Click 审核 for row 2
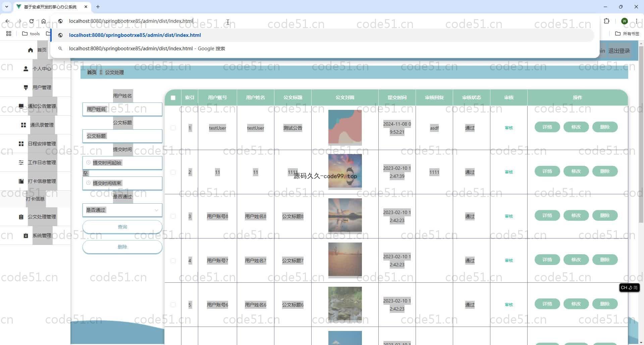This screenshot has height=345, width=644. point(509,172)
